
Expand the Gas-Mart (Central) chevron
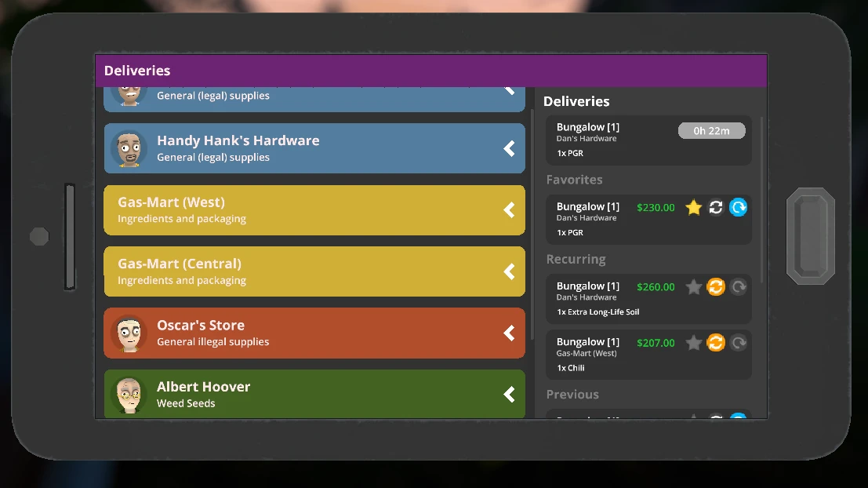coord(510,271)
